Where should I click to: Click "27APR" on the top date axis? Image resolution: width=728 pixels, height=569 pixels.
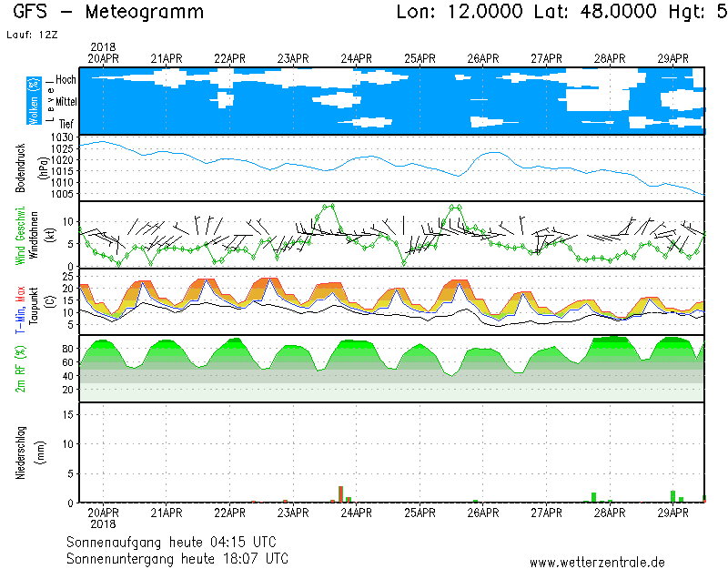click(x=547, y=59)
